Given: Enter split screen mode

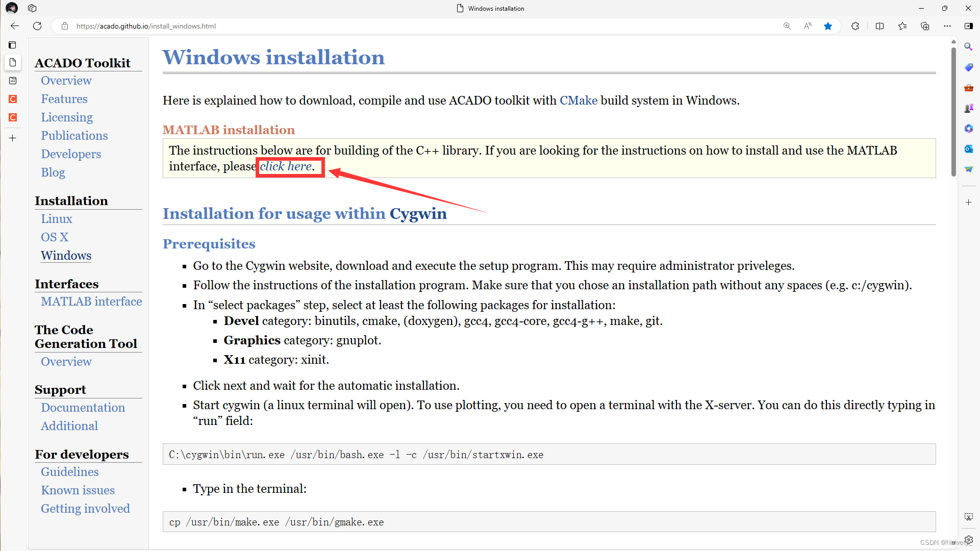Looking at the screenshot, I should (x=880, y=26).
